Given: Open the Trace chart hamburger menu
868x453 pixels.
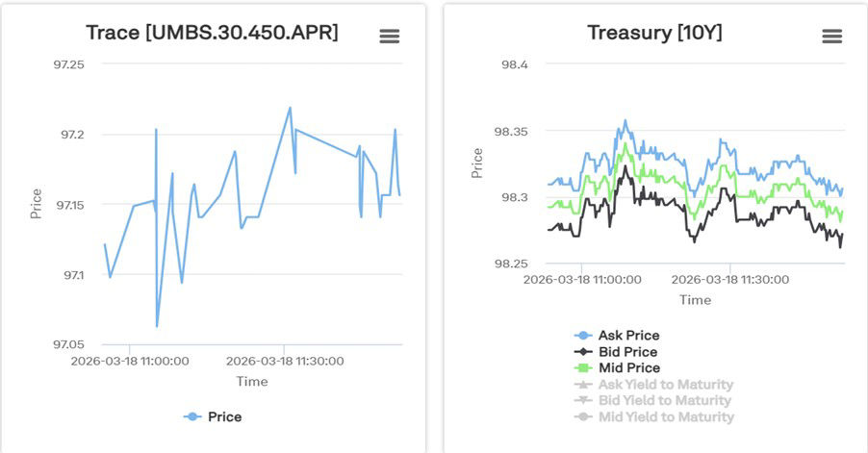Looking at the screenshot, I should (390, 36).
